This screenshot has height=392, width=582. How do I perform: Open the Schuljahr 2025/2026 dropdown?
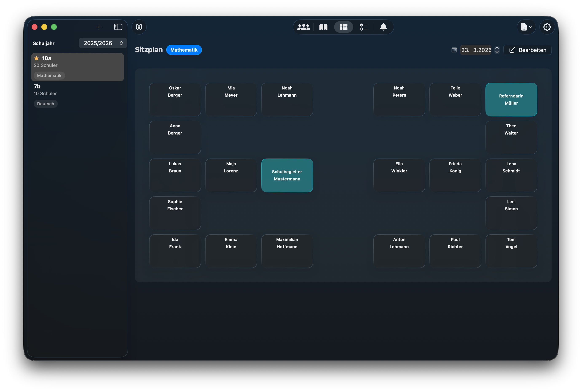[103, 43]
